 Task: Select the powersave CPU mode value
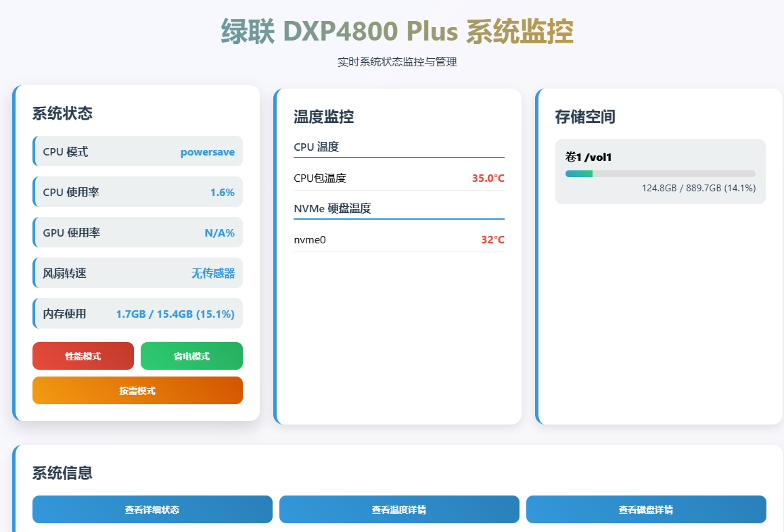pyautogui.click(x=208, y=152)
